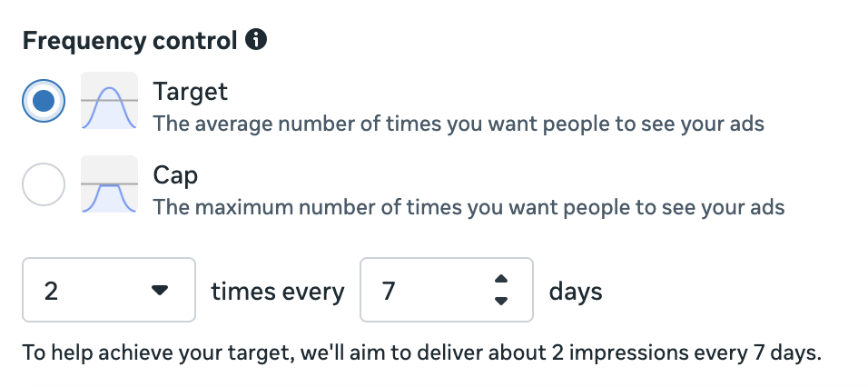This screenshot has width=868, height=387.
Task: Click the caret arrow in times dropdown
Action: pyautogui.click(x=160, y=291)
